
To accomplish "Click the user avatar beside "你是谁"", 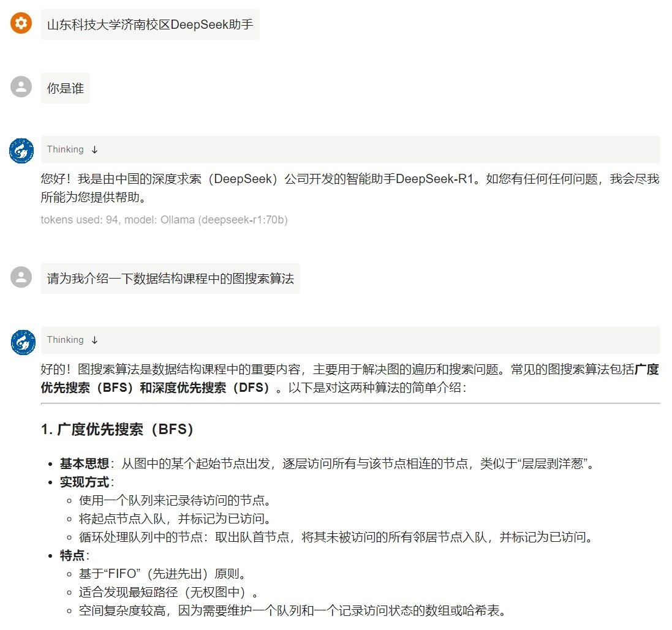I will point(21,87).
